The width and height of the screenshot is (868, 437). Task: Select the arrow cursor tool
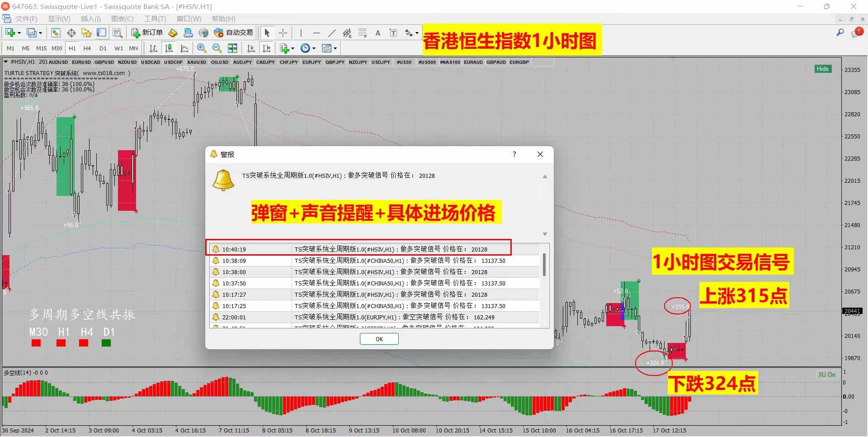pos(267,33)
